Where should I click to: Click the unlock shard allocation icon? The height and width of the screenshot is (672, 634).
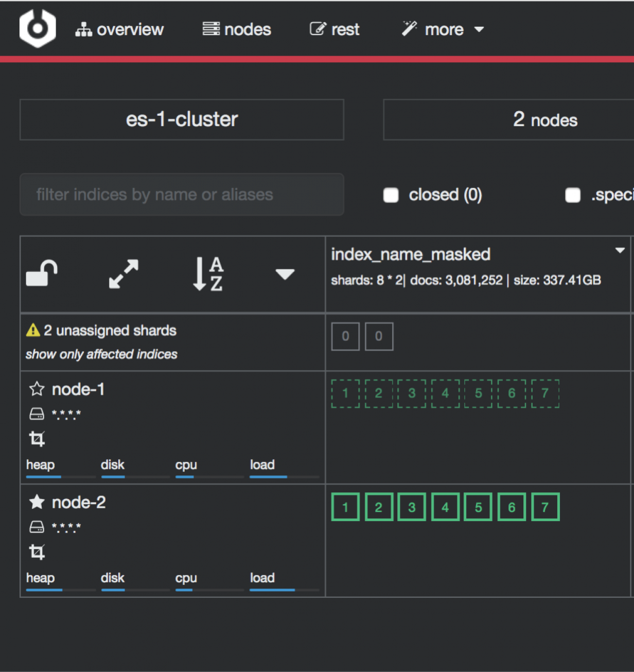tap(42, 273)
